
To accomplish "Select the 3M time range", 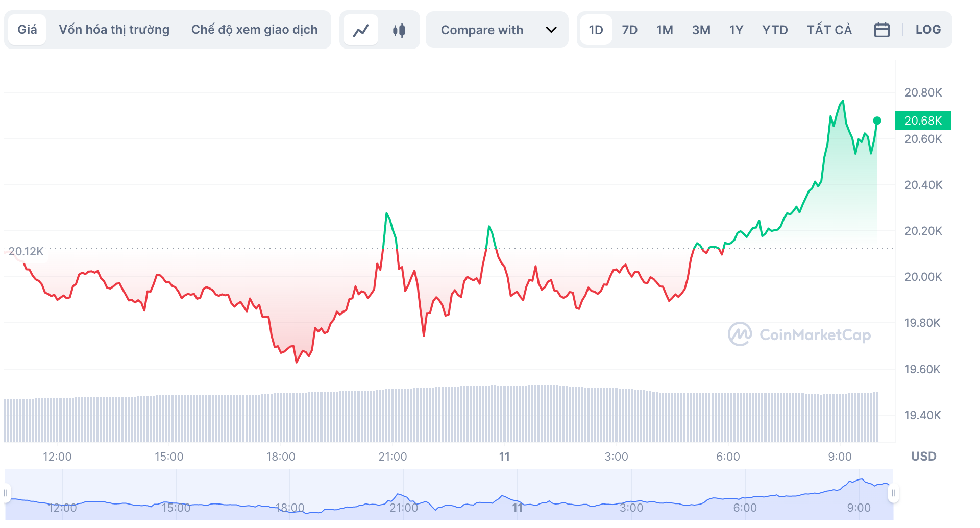I will click(x=701, y=30).
